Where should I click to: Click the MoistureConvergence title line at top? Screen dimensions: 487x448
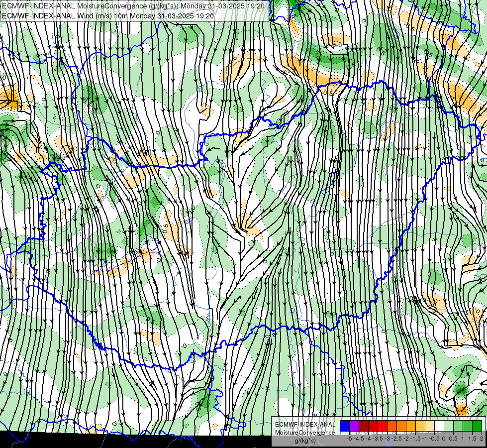click(133, 6)
